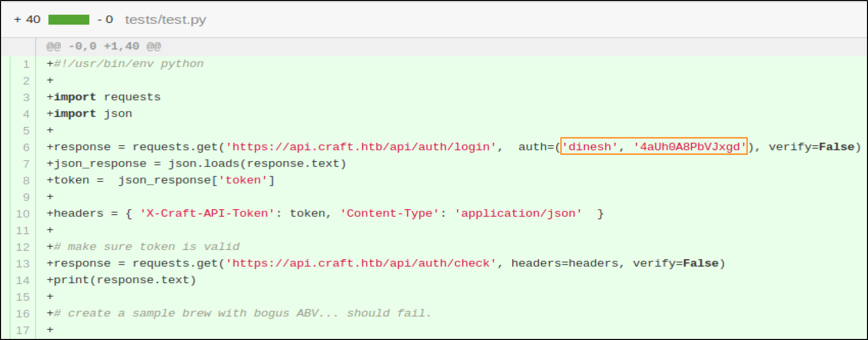Click the @@ -0,0 +1,40 @@ hunk header
This screenshot has width=868, height=340.
point(103,47)
